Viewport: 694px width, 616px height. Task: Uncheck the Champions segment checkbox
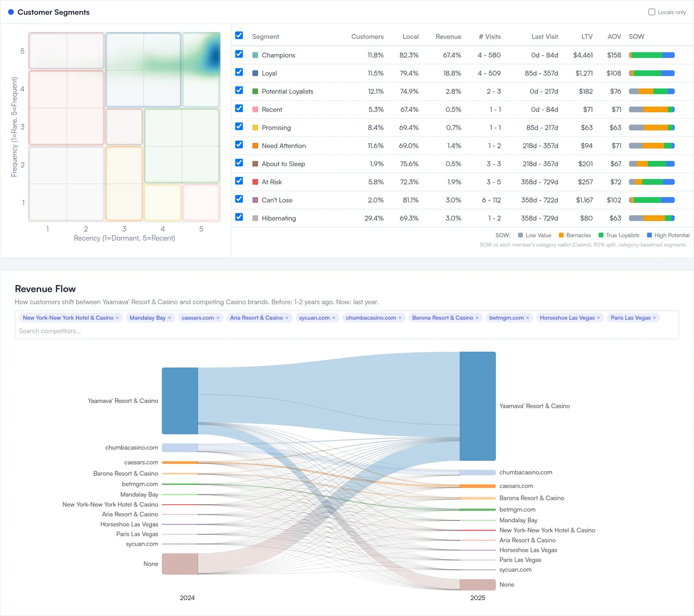pos(239,54)
